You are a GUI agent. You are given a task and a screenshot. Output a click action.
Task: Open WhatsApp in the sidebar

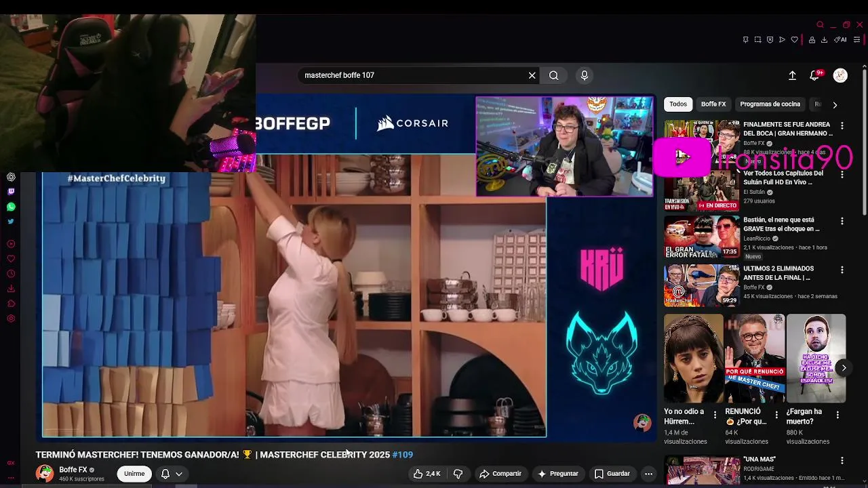[x=11, y=207]
